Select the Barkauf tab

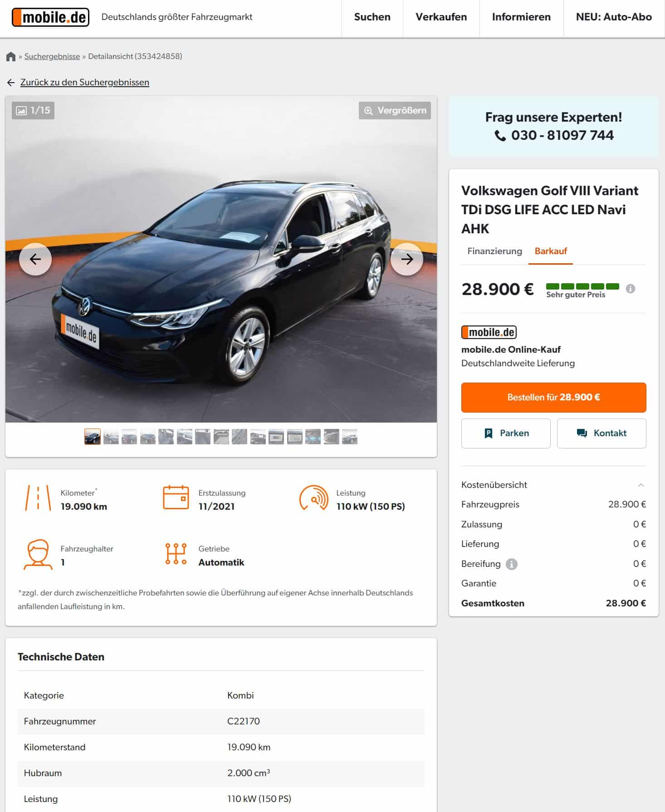tap(551, 251)
